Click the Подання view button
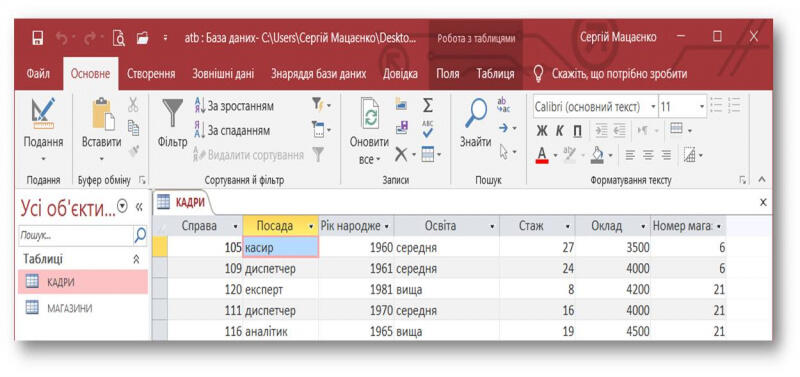This screenshot has height=377, width=800. point(43,129)
